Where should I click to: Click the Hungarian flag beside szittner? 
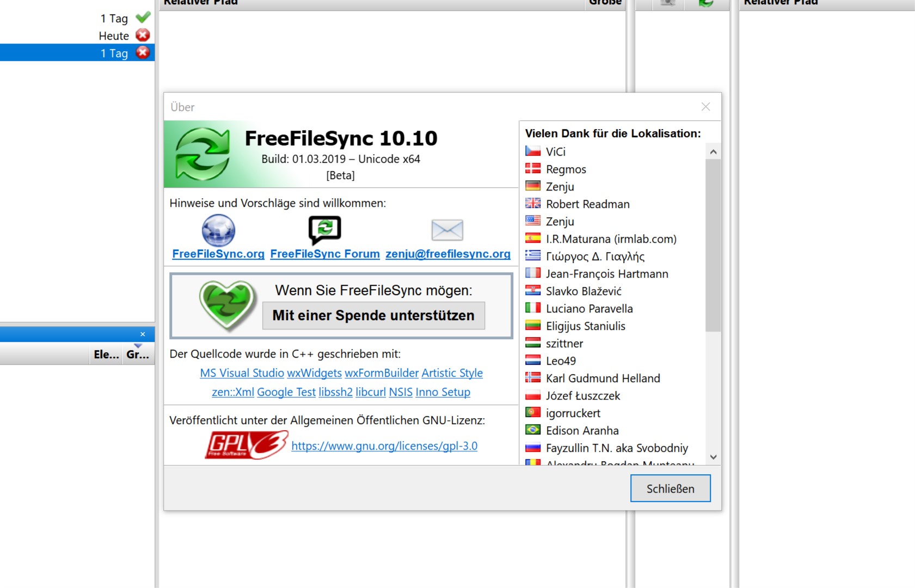point(533,343)
